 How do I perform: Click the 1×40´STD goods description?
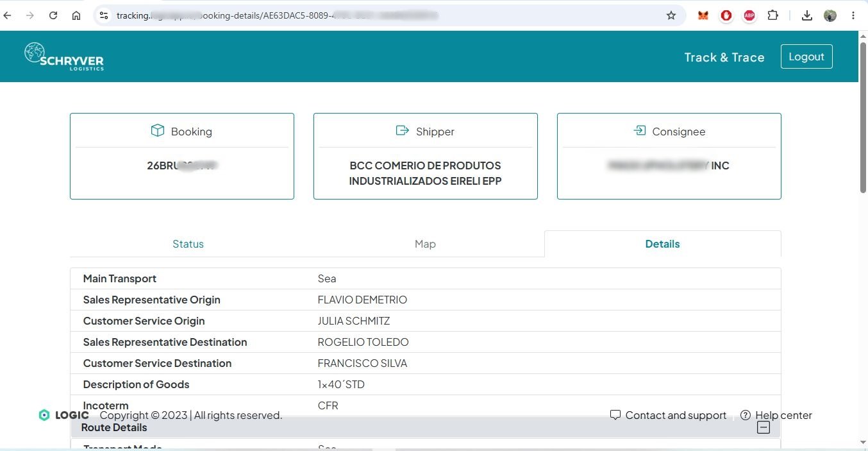[341, 384]
